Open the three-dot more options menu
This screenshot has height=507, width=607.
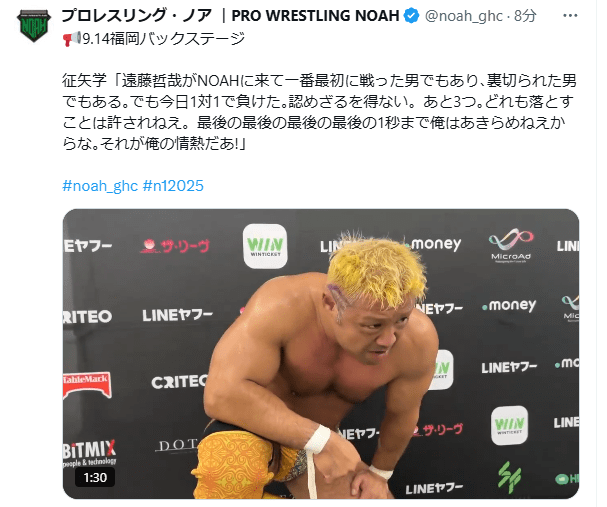coord(570,16)
